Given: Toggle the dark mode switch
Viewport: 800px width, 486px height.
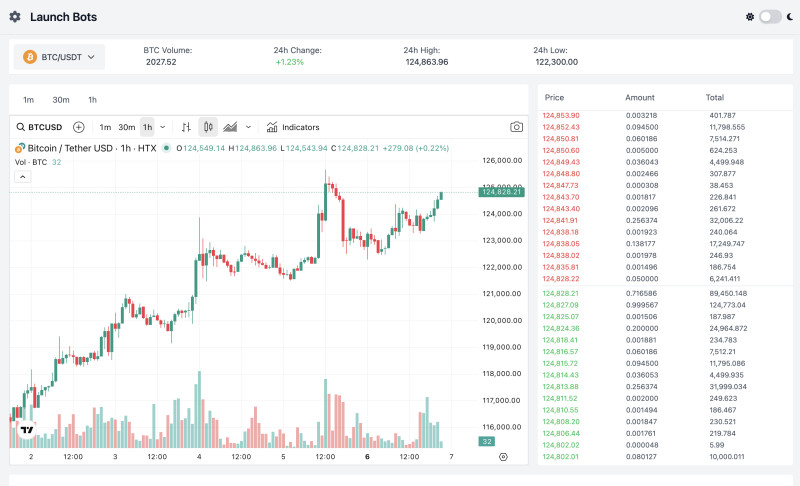Looking at the screenshot, I should [770, 17].
